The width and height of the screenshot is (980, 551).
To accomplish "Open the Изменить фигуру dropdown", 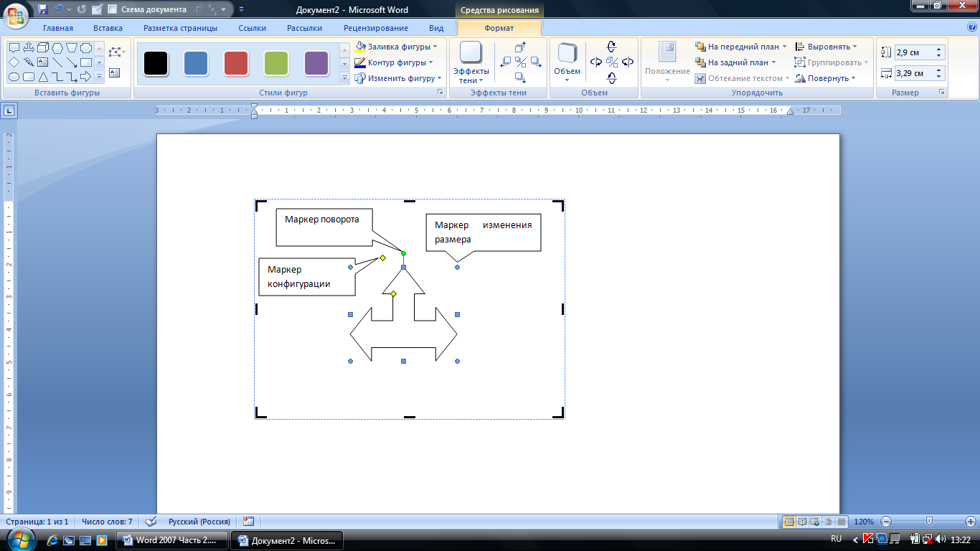I will pyautogui.click(x=397, y=78).
